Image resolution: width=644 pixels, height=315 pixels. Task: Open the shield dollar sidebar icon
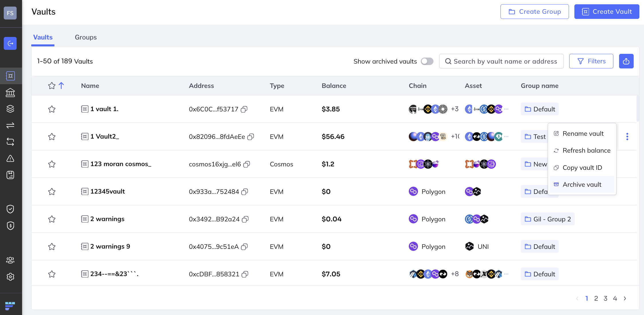(10, 226)
